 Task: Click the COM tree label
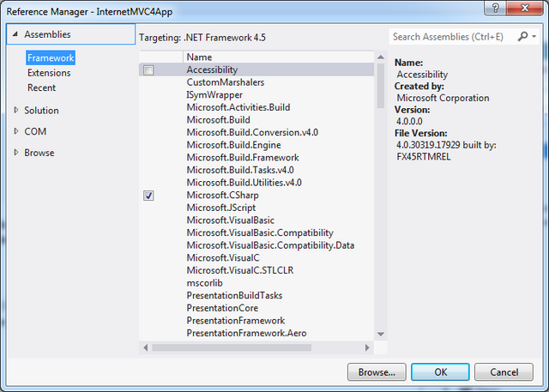coord(35,131)
